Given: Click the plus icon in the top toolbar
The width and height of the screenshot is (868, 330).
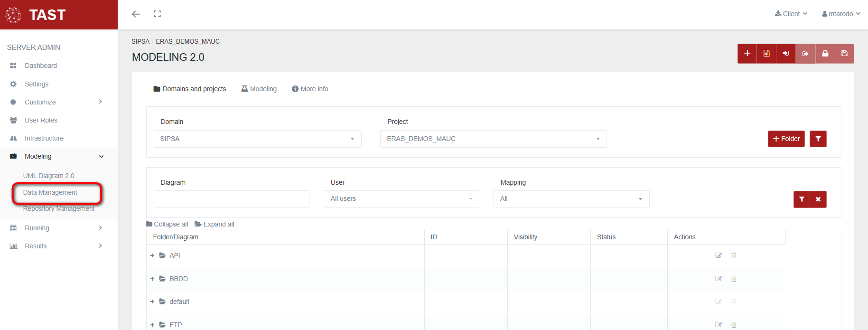Looking at the screenshot, I should (x=747, y=54).
